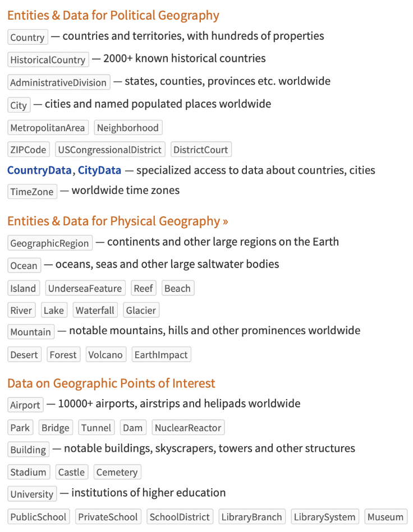Click the CountryData function link
Screen dimensions: 413x532
pos(39,170)
